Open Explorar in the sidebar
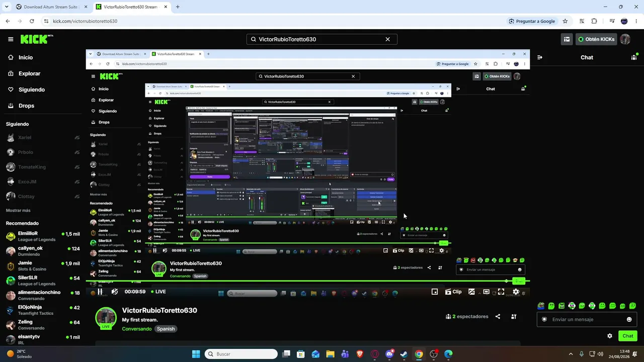 [24, 73]
